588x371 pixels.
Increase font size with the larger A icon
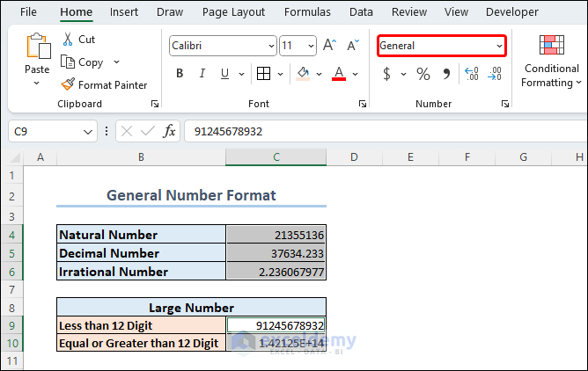[x=329, y=46]
